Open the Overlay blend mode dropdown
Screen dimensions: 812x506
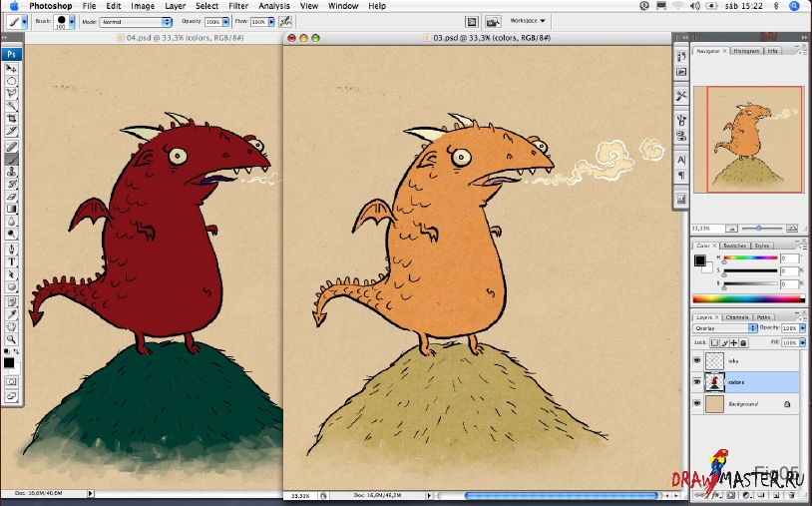coord(725,328)
